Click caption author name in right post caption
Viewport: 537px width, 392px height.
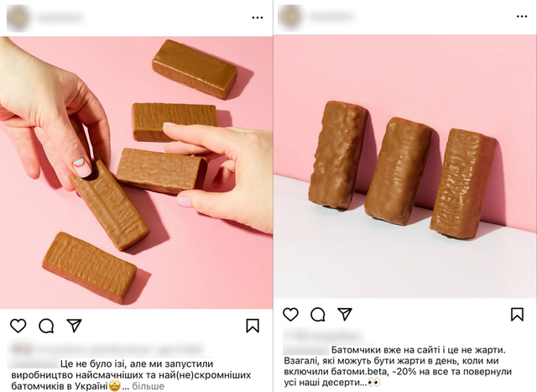(306, 350)
